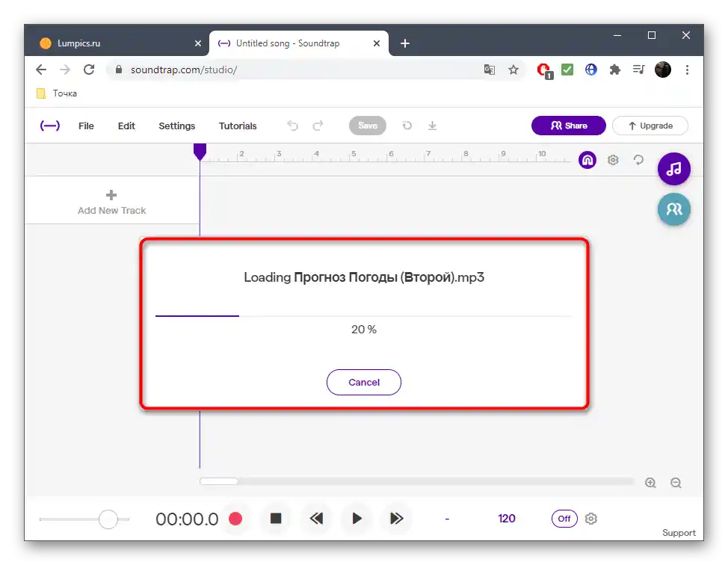Click the grayed Save button
This screenshot has height=565, width=728.
click(x=368, y=126)
